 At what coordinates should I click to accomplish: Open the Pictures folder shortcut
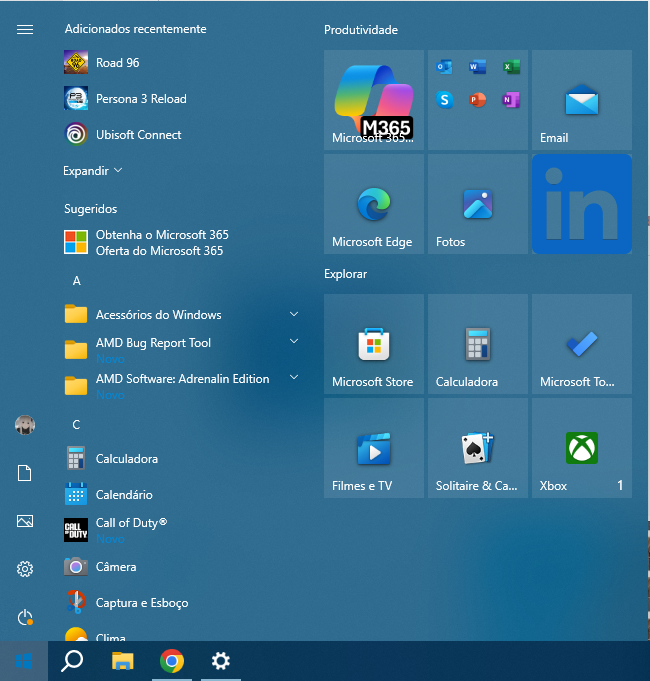(x=25, y=521)
